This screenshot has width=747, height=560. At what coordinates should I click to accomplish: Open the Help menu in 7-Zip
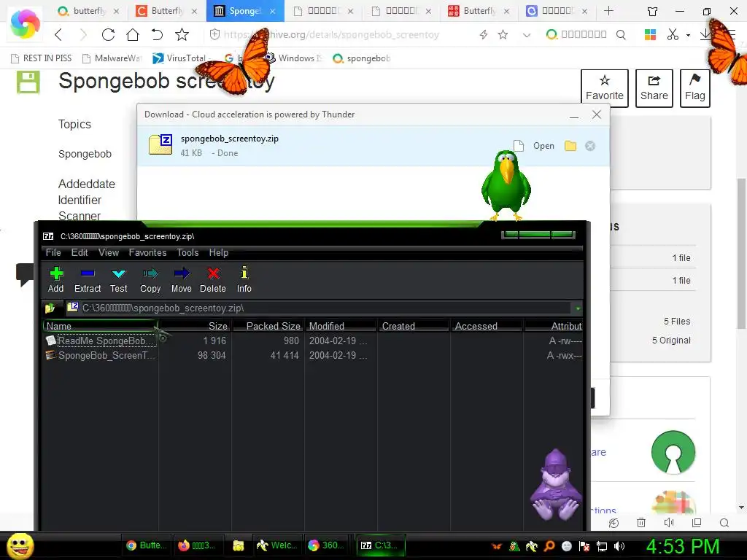coord(219,252)
